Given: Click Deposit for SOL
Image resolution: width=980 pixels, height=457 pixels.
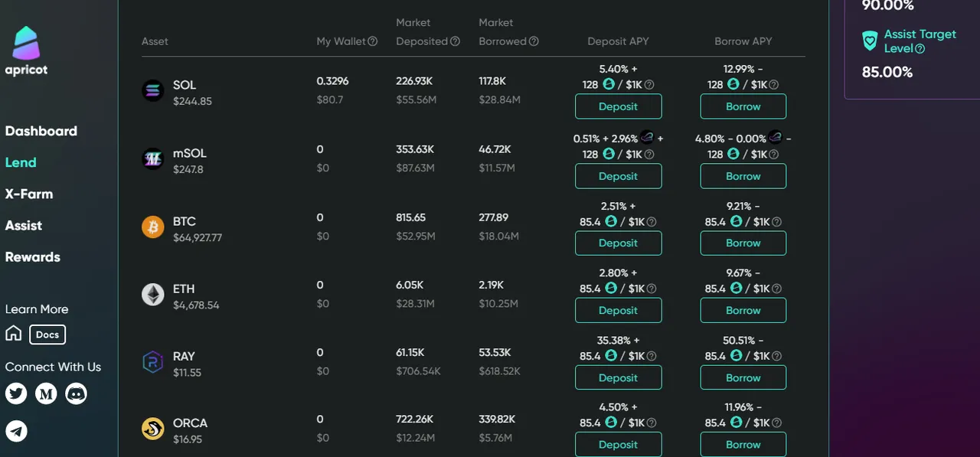Looking at the screenshot, I should tap(619, 106).
